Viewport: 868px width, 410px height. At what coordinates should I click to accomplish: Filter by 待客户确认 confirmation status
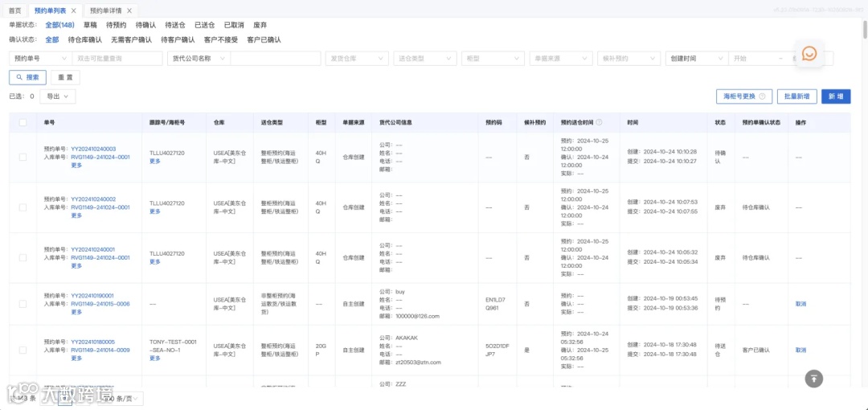tap(178, 40)
